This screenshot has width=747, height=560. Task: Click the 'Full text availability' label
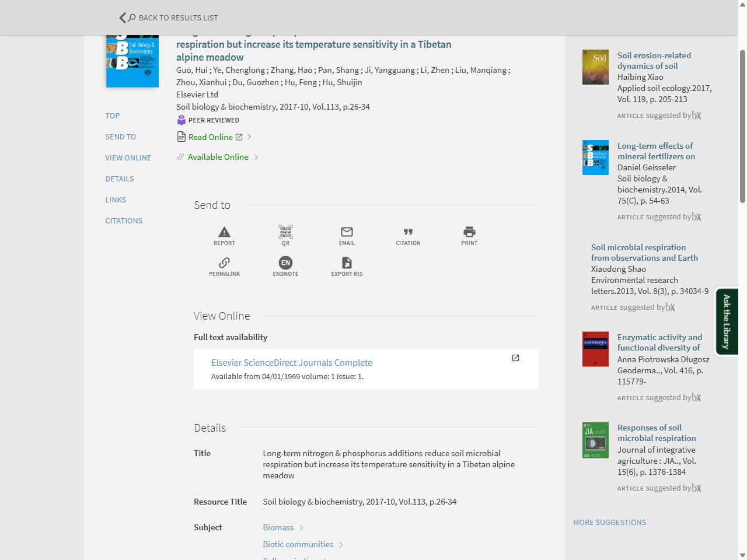click(x=231, y=337)
